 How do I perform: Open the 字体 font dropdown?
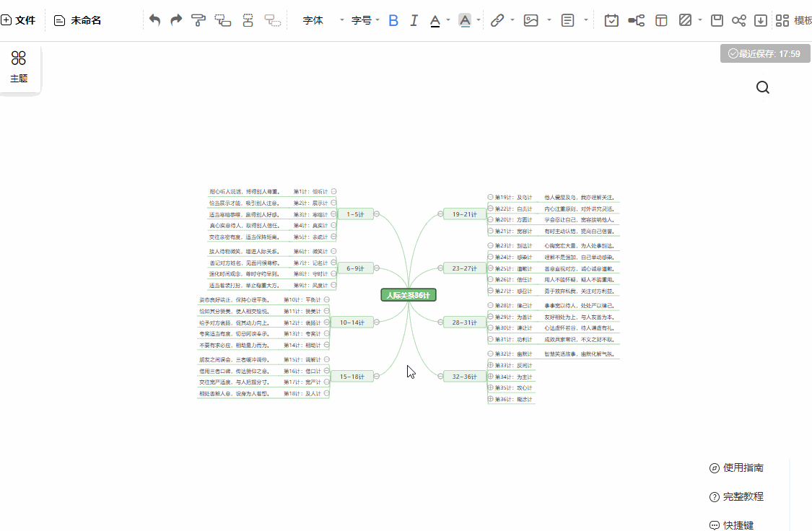click(323, 20)
